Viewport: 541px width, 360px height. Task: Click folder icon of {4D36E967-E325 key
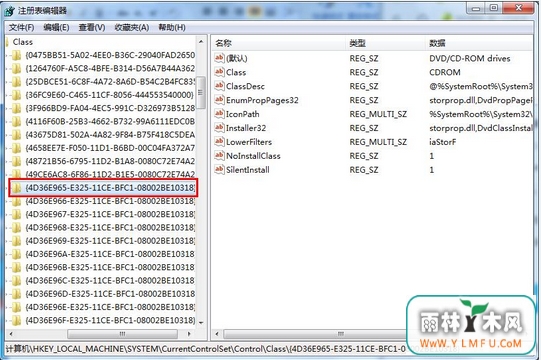[16, 214]
